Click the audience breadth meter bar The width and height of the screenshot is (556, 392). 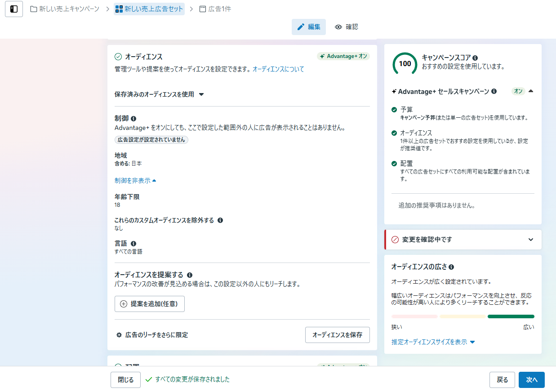pyautogui.click(x=463, y=316)
